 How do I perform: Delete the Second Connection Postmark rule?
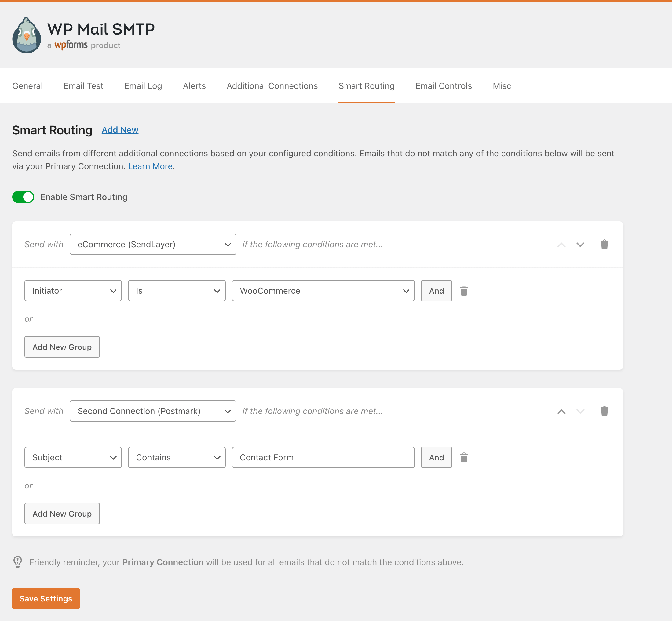[604, 411]
